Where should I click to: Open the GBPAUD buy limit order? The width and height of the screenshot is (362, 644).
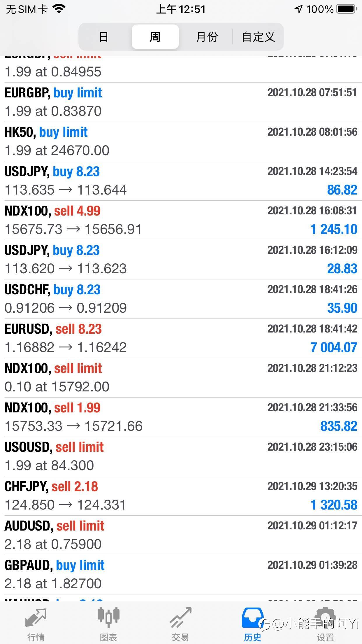[181, 575]
